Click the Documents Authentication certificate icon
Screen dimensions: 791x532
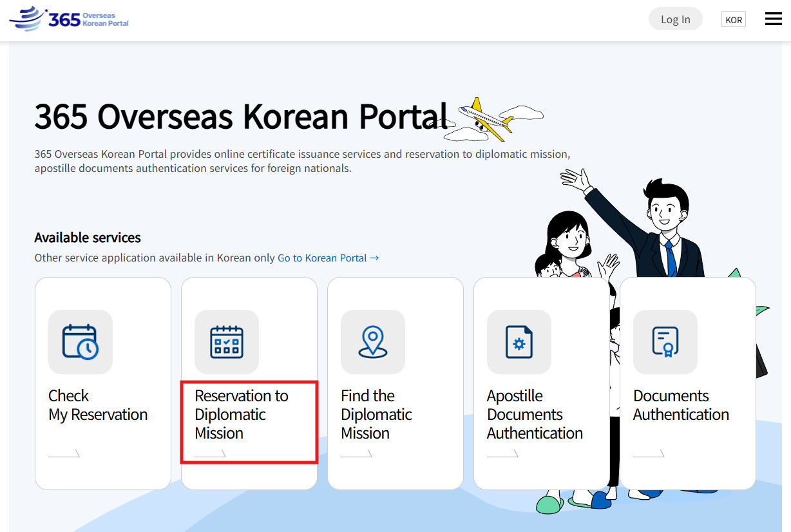click(x=665, y=342)
